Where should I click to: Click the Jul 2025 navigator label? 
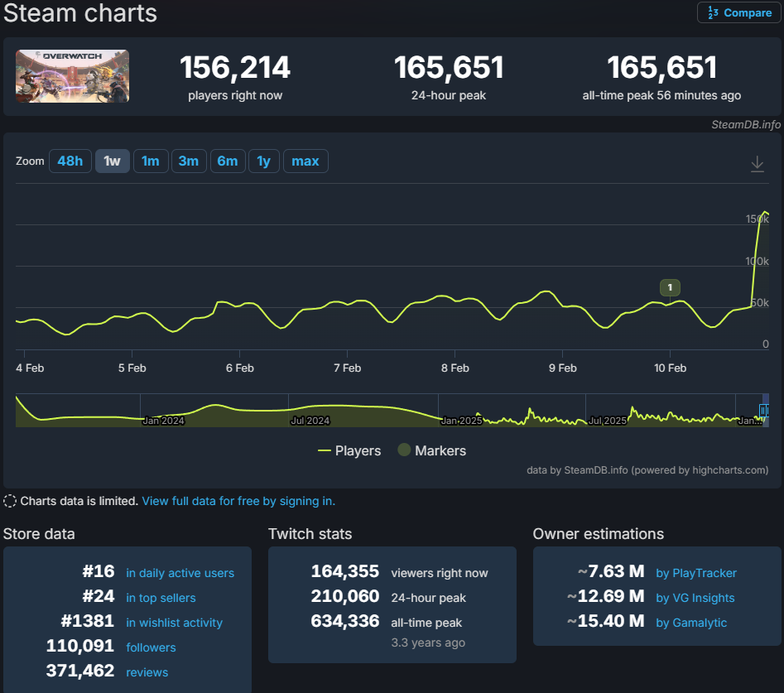point(608,421)
